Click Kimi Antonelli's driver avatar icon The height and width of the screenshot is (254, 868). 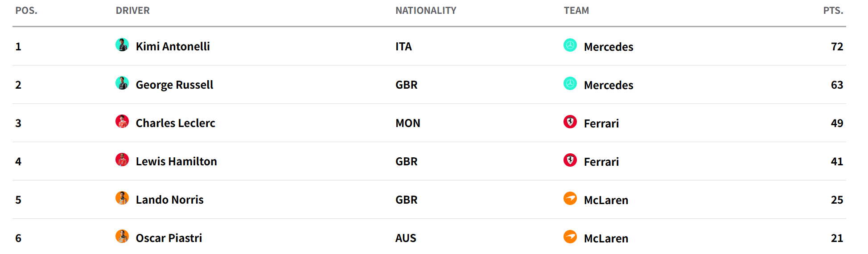(x=122, y=45)
